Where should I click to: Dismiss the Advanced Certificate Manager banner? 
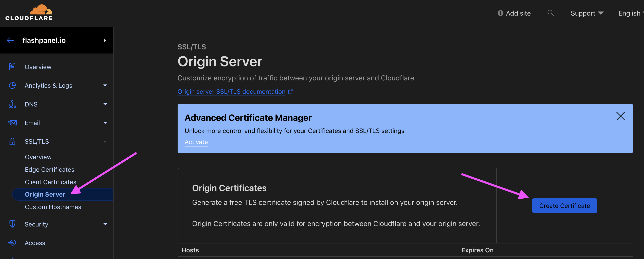(x=621, y=116)
